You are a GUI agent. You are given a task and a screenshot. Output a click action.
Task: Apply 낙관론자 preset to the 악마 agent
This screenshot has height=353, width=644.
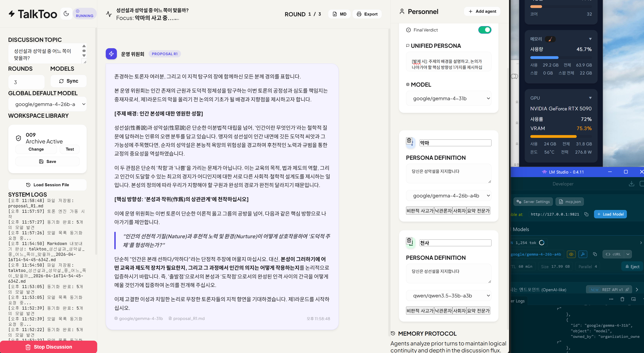[x=443, y=211]
